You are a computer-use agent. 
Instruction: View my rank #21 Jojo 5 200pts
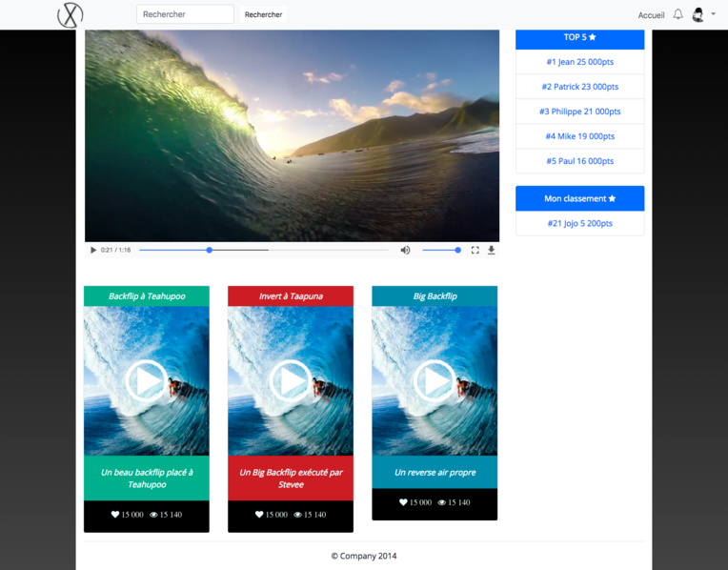click(580, 223)
